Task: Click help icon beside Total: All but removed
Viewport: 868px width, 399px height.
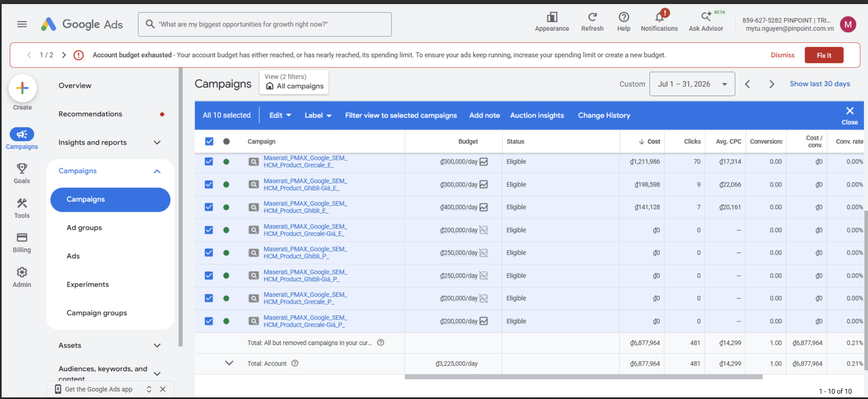Action: (381, 343)
